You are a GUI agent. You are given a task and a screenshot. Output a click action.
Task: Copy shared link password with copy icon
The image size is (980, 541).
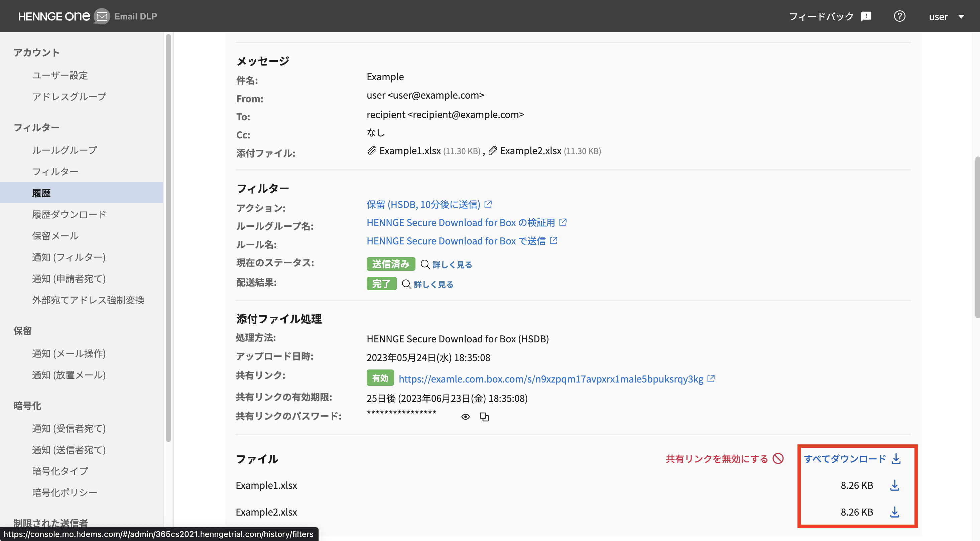point(484,417)
